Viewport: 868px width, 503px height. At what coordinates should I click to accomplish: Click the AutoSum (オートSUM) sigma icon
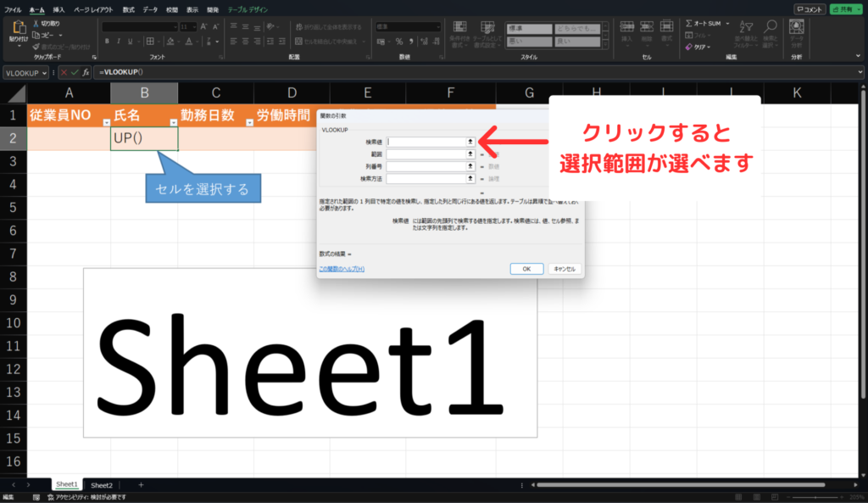(x=689, y=23)
